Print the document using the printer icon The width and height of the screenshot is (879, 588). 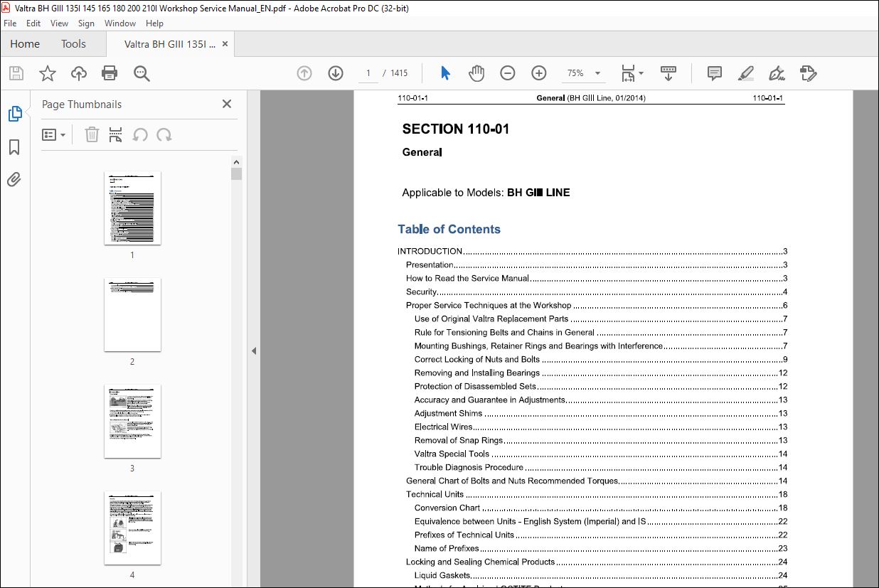(110, 73)
